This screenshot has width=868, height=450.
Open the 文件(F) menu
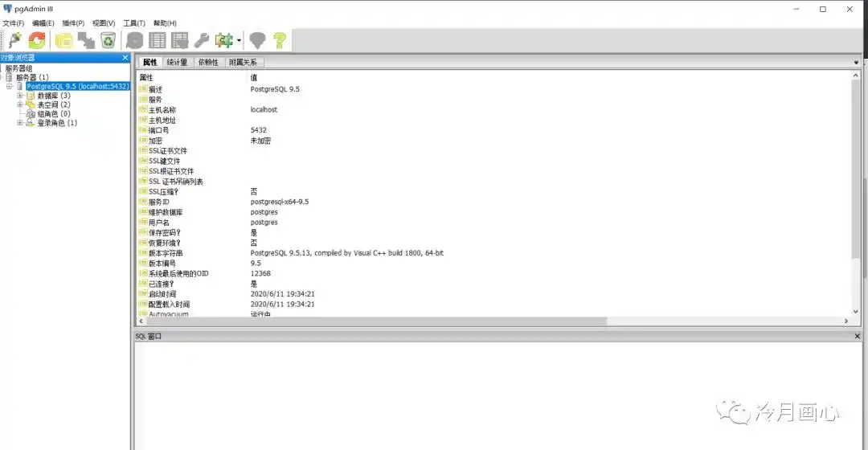click(14, 23)
